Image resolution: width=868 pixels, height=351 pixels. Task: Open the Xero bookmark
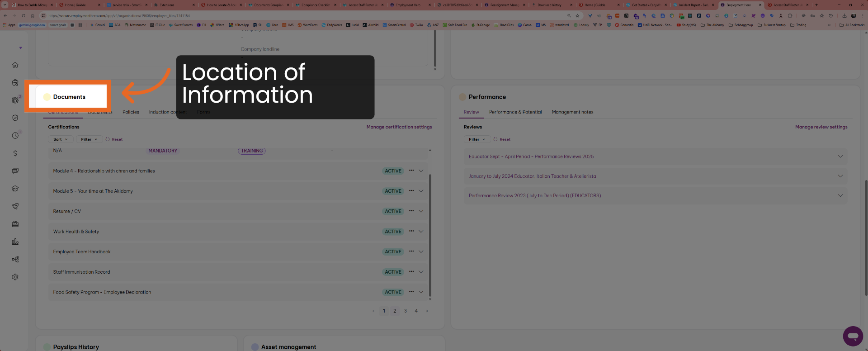coord(273,25)
